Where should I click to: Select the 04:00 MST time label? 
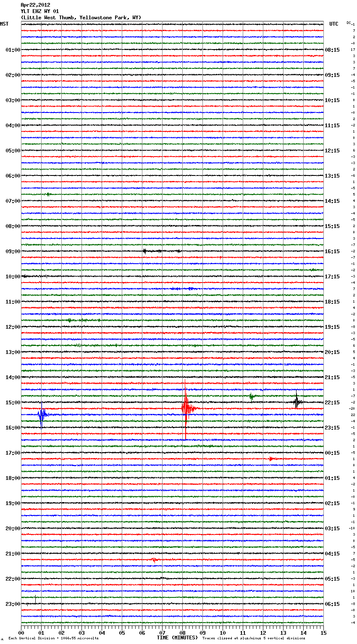(x=13, y=126)
